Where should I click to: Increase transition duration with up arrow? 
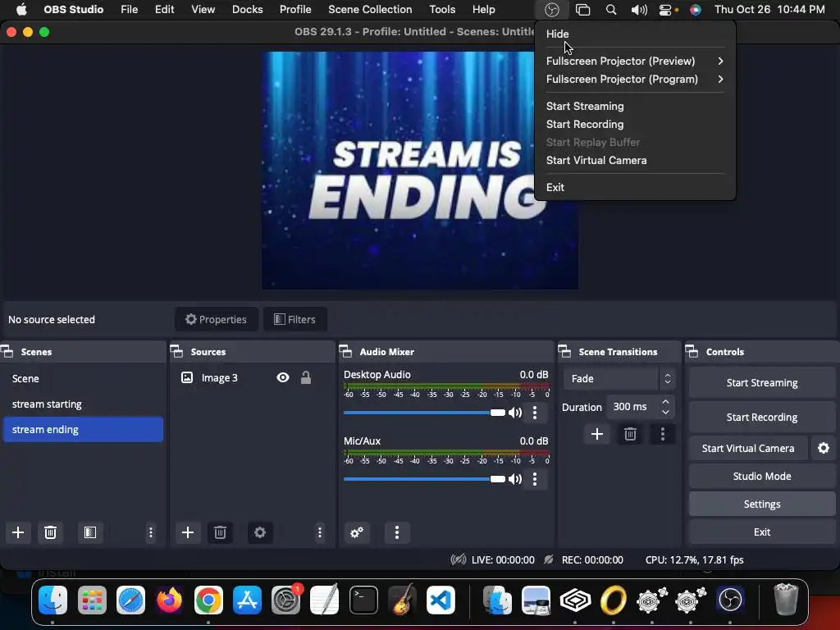[x=666, y=401]
